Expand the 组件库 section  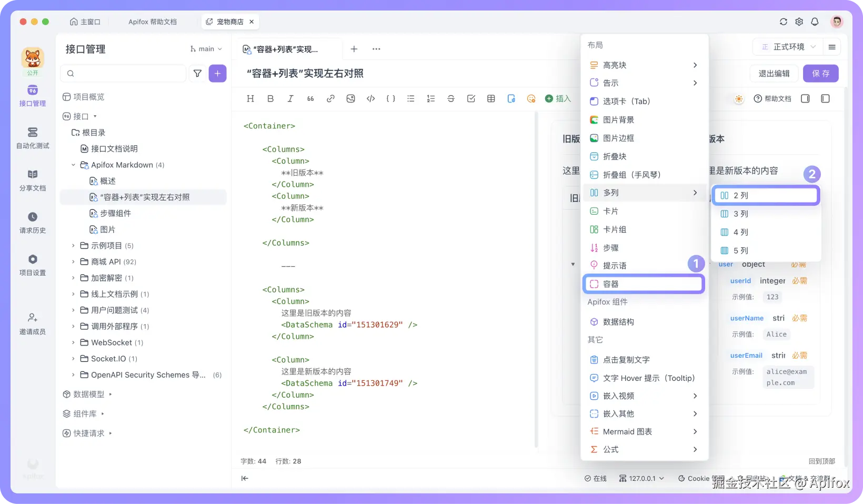(103, 414)
